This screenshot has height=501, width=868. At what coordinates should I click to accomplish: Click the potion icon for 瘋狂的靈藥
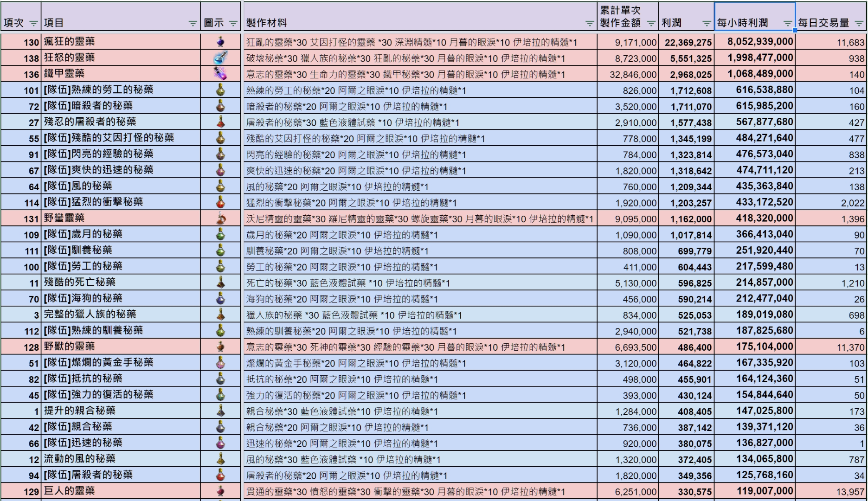(x=221, y=42)
